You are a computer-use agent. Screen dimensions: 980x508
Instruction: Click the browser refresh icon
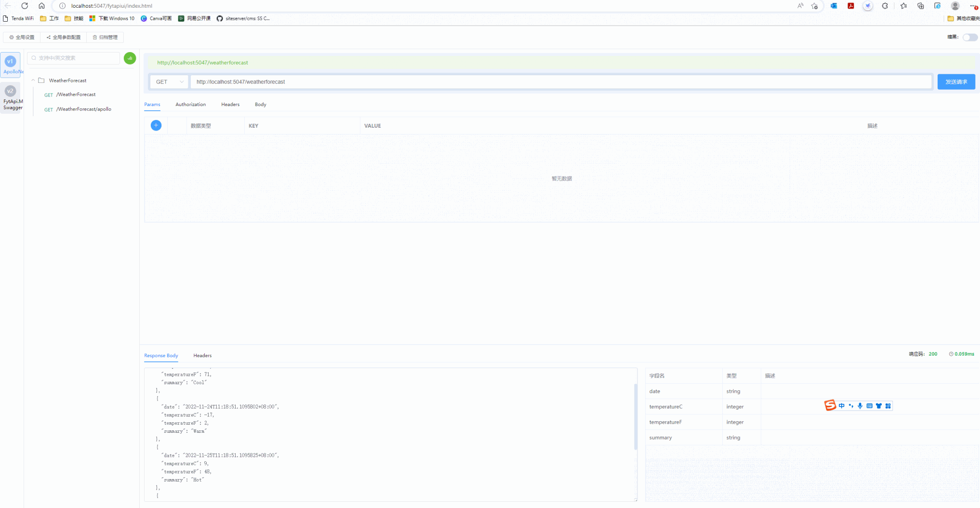[x=24, y=6]
